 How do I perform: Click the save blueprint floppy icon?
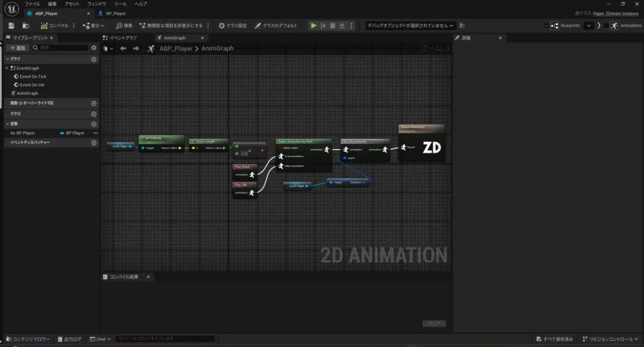pos(11,26)
